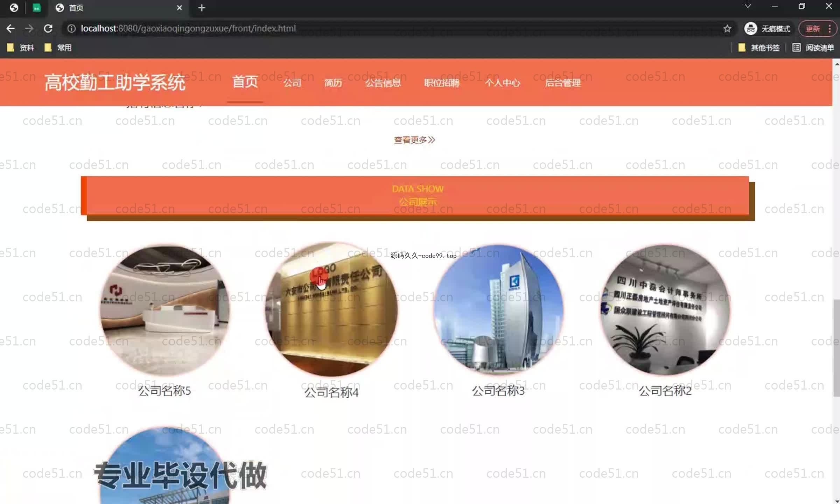The width and height of the screenshot is (840, 504).
Task: Open the 公告信息 navigation menu item
Action: coord(383,83)
